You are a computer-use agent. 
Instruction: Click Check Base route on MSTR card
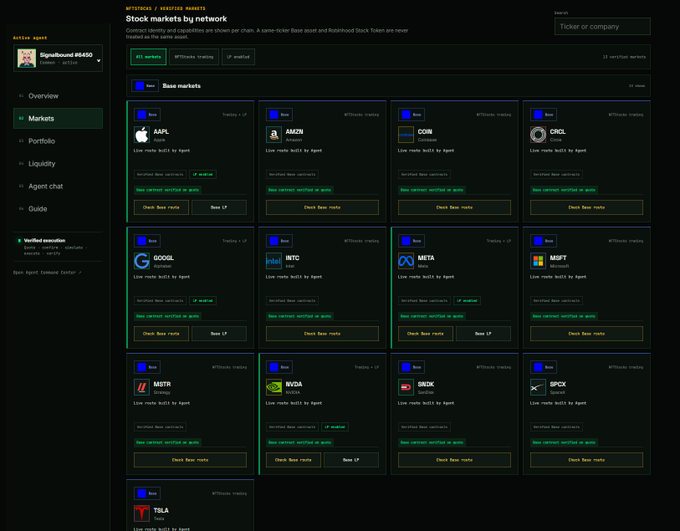pyautogui.click(x=190, y=460)
